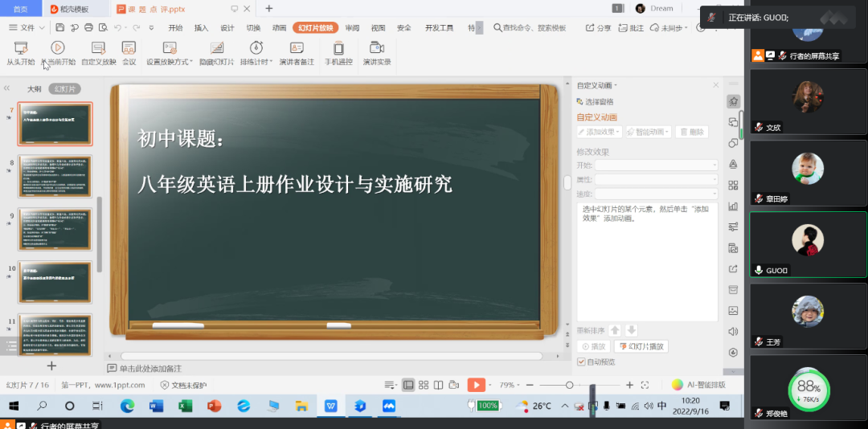Open the 插入 ribbon tab
Screen dimensions: 868x429
pyautogui.click(x=202, y=27)
